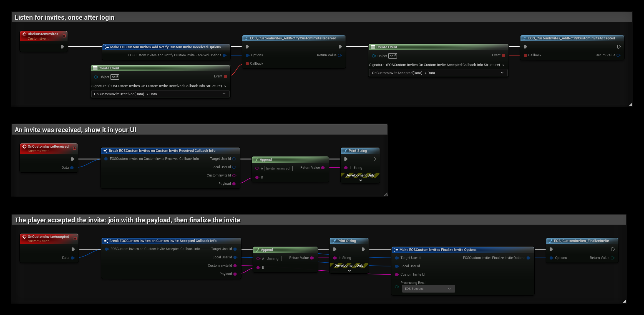This screenshot has height=315, width=644.
Task: Click the OnCustomInviteReceived Data output pin
Action: point(72,168)
